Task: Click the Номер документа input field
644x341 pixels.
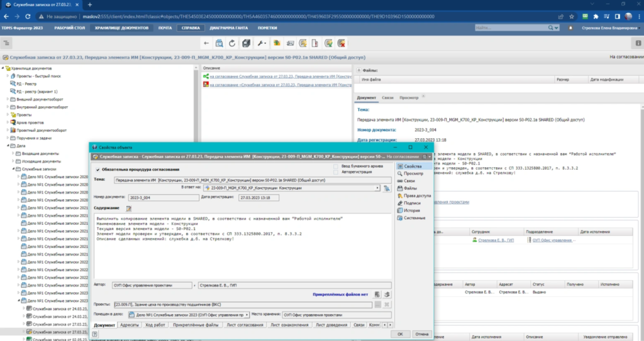Action: tap(163, 198)
